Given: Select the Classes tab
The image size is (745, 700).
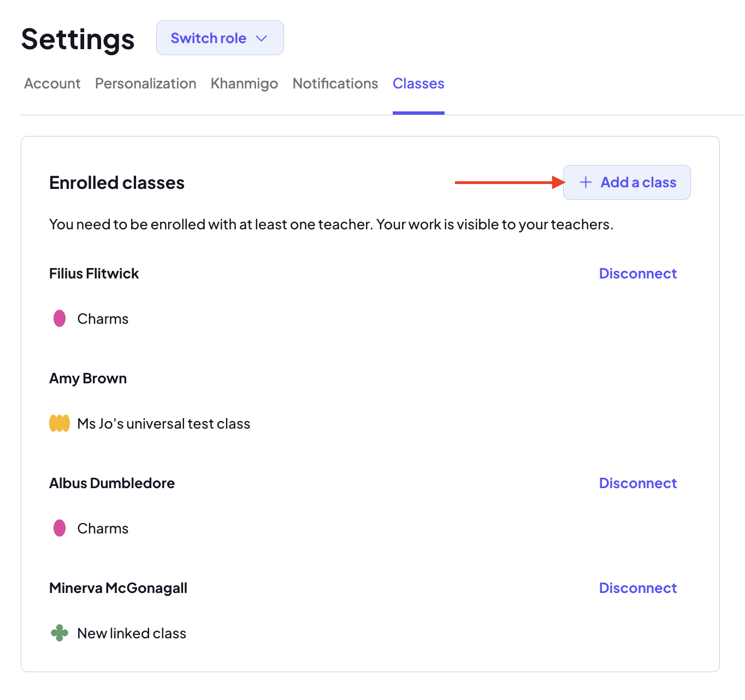Looking at the screenshot, I should [x=418, y=84].
